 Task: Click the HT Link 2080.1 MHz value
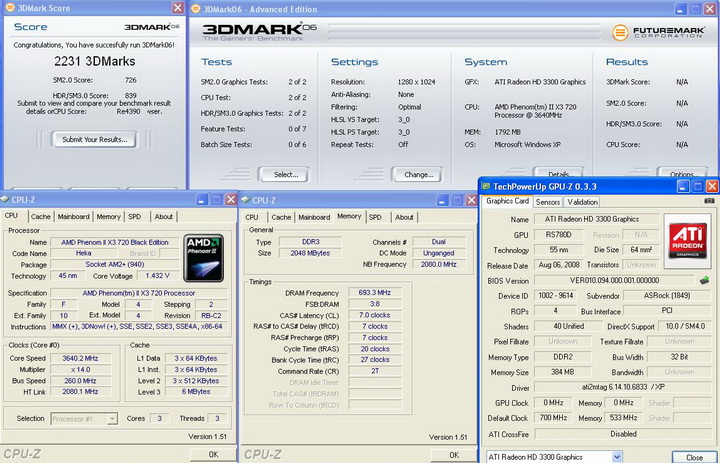tap(80, 392)
